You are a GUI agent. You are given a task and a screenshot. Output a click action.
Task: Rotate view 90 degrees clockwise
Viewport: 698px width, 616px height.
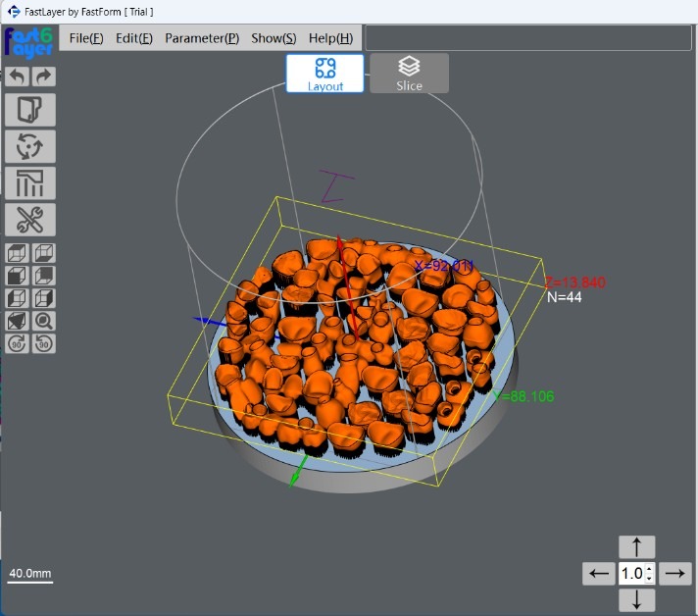pyautogui.click(x=18, y=343)
